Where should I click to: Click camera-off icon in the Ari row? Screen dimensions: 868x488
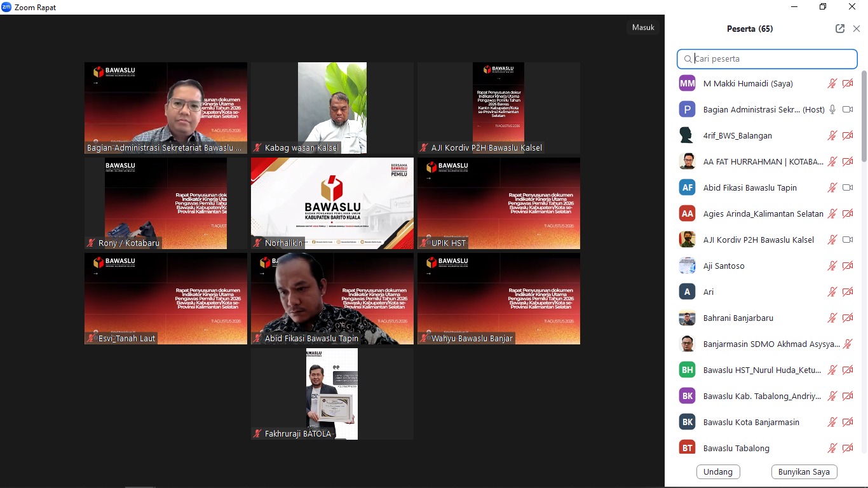848,292
